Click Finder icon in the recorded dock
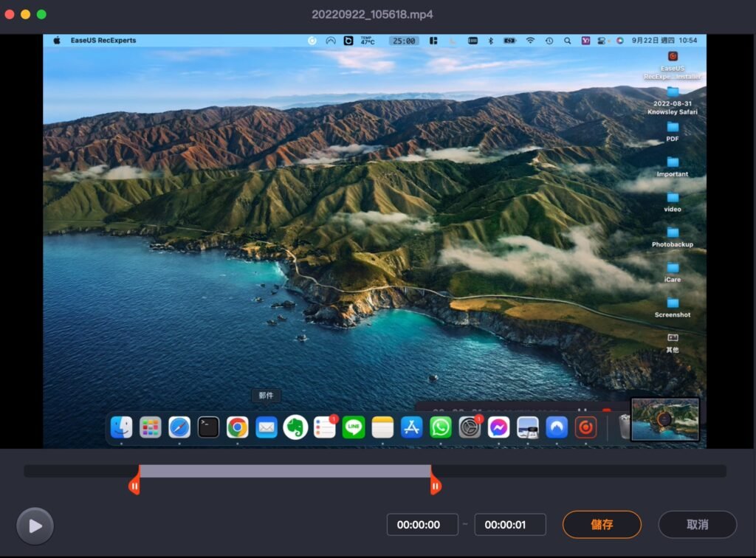 pyautogui.click(x=122, y=427)
